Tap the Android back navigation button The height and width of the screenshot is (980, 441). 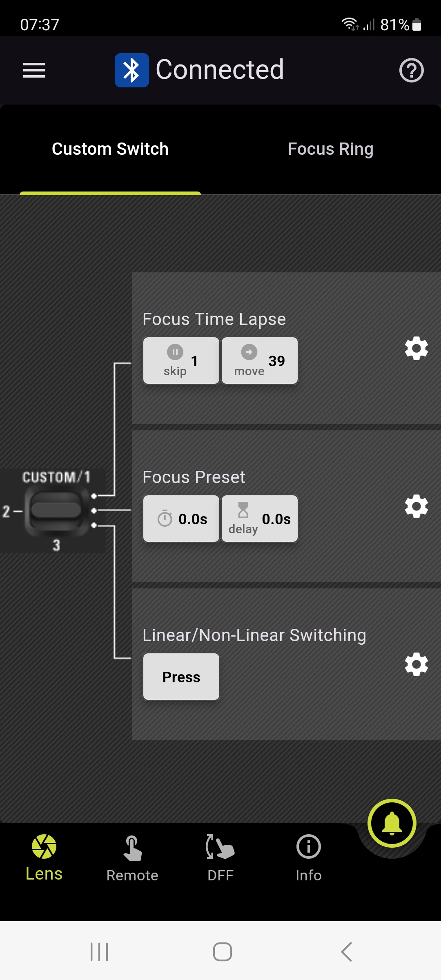tap(346, 952)
